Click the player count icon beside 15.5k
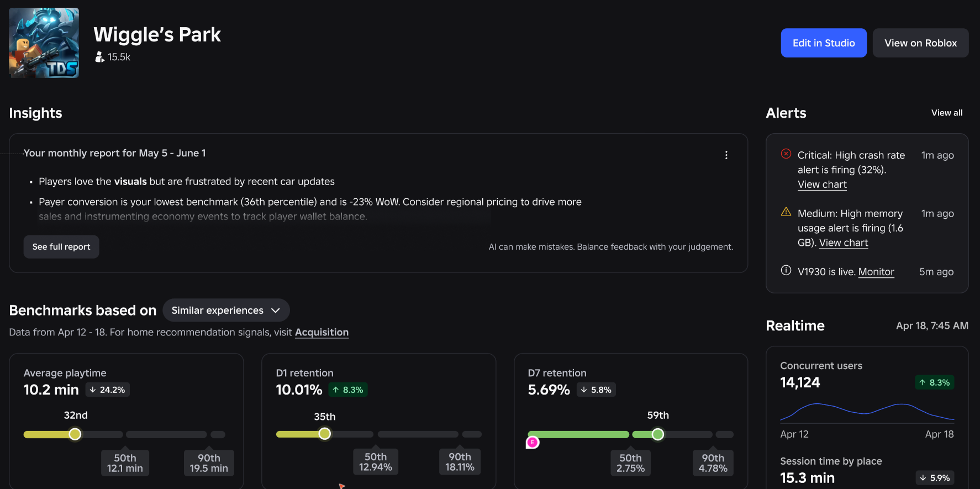This screenshot has width=980, height=489. tap(99, 57)
